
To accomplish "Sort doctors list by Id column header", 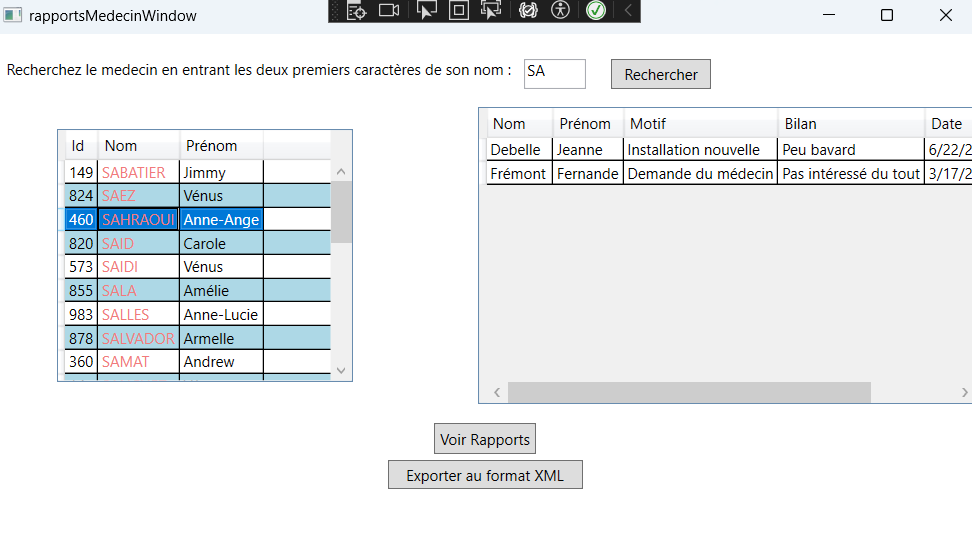I will tap(81, 146).
